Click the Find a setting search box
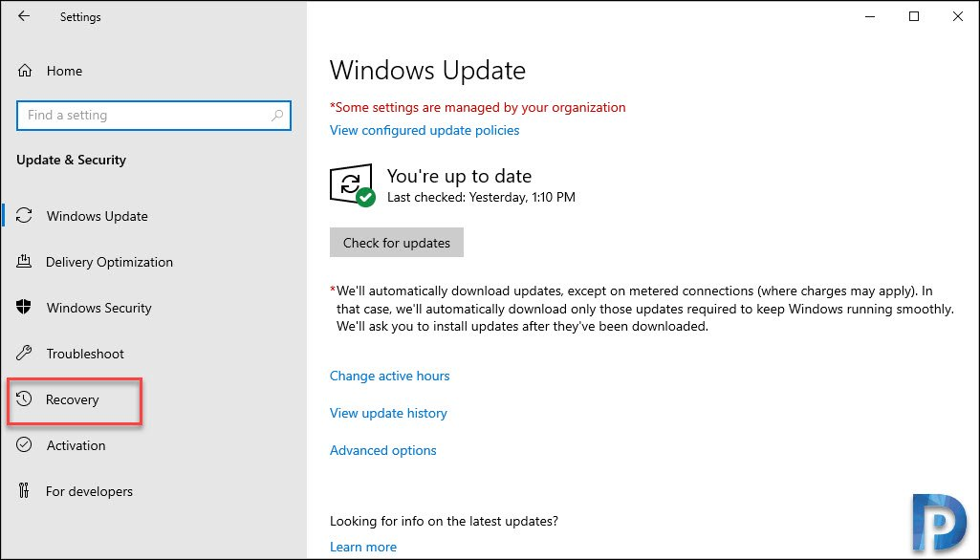The height and width of the screenshot is (560, 980). pyautogui.click(x=154, y=115)
